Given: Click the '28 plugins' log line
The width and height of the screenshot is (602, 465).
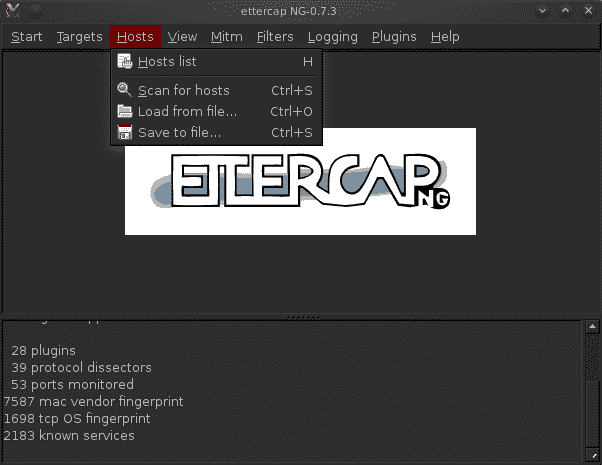Looking at the screenshot, I should (x=43, y=351).
